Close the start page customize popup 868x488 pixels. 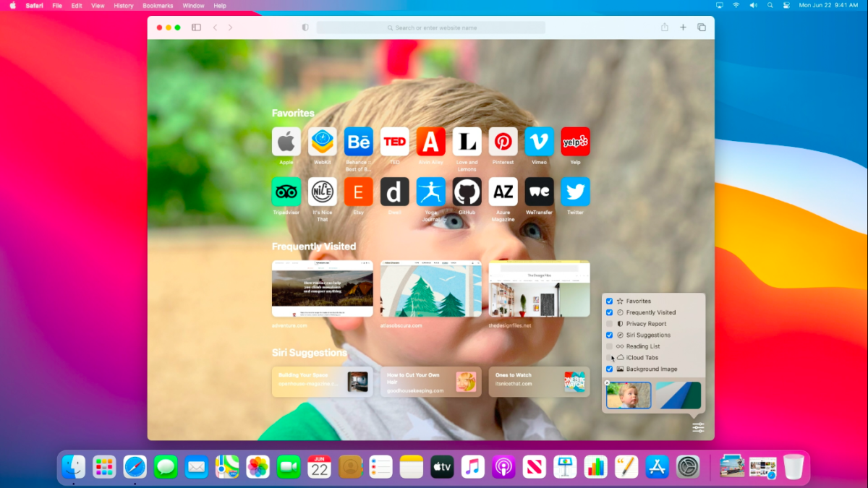[x=698, y=428]
